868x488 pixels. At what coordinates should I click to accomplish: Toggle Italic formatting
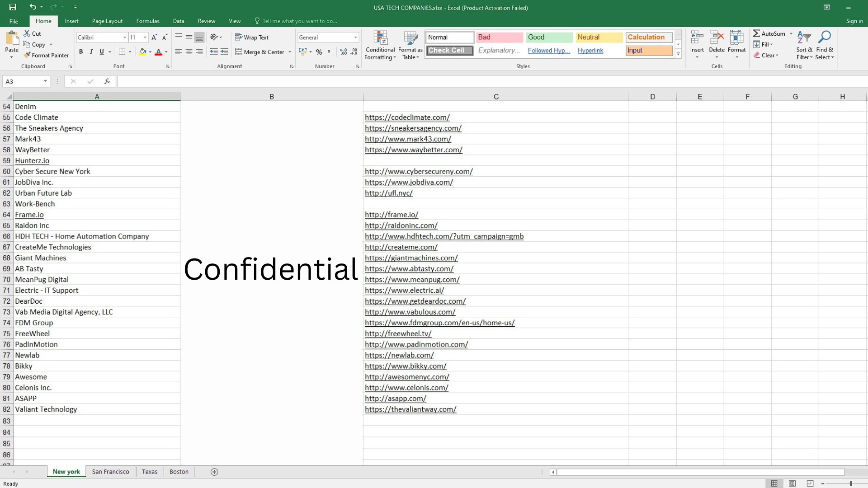(91, 52)
